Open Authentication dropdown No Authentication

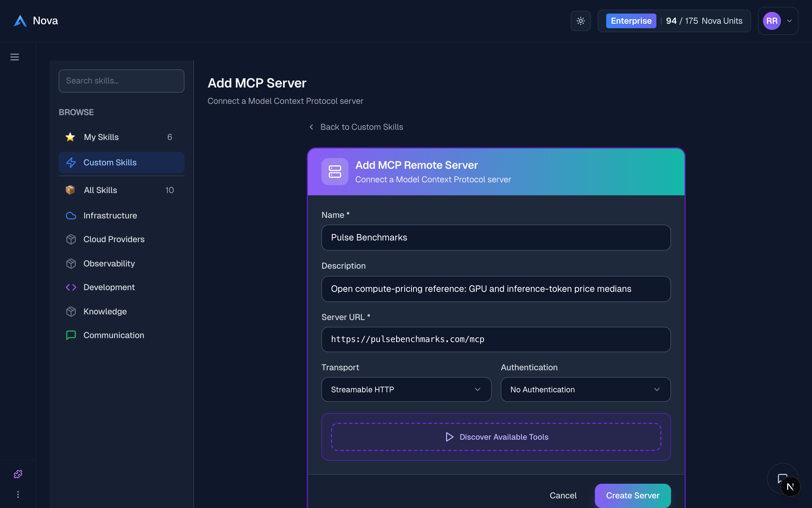[x=586, y=389]
